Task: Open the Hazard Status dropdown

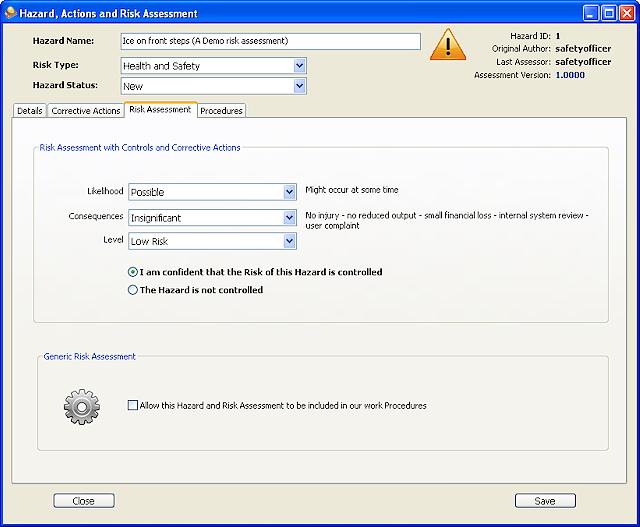Action: (299, 86)
